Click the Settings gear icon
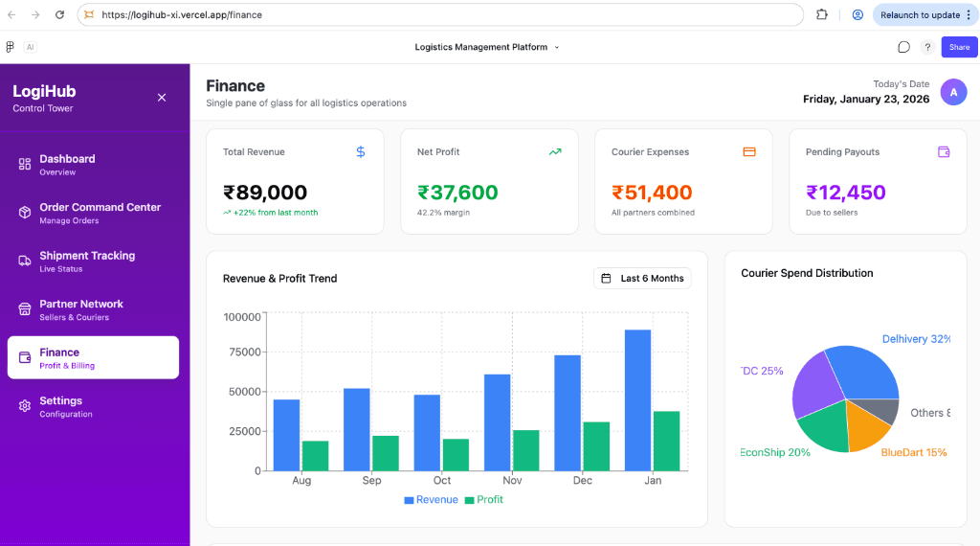980x546 pixels. click(x=24, y=406)
